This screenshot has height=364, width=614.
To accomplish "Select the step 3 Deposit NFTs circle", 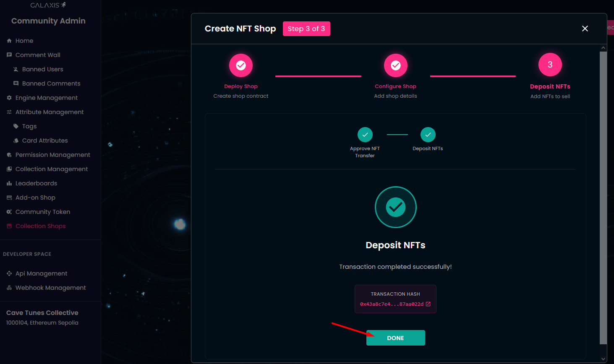I will 550,65.
